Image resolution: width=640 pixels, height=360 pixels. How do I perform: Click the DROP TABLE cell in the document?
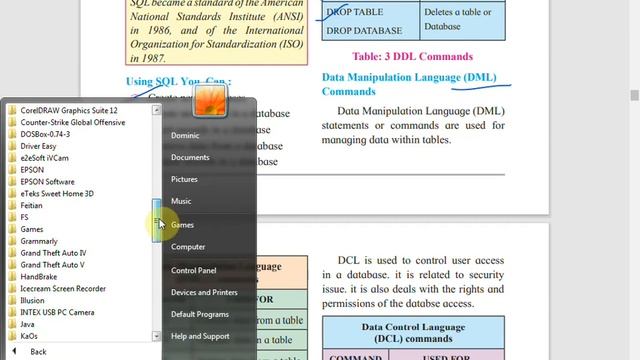coord(355,12)
